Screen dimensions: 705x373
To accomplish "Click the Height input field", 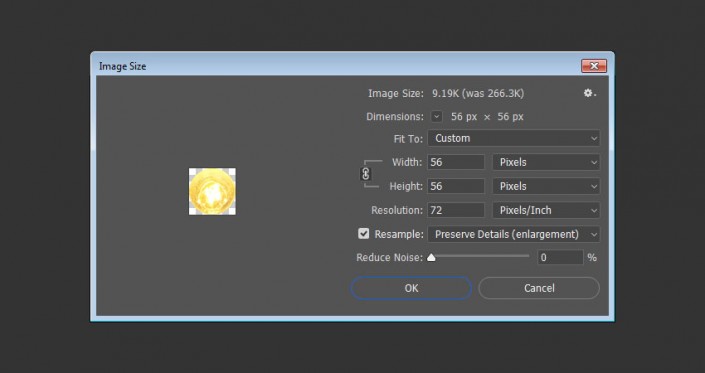I will pos(455,186).
